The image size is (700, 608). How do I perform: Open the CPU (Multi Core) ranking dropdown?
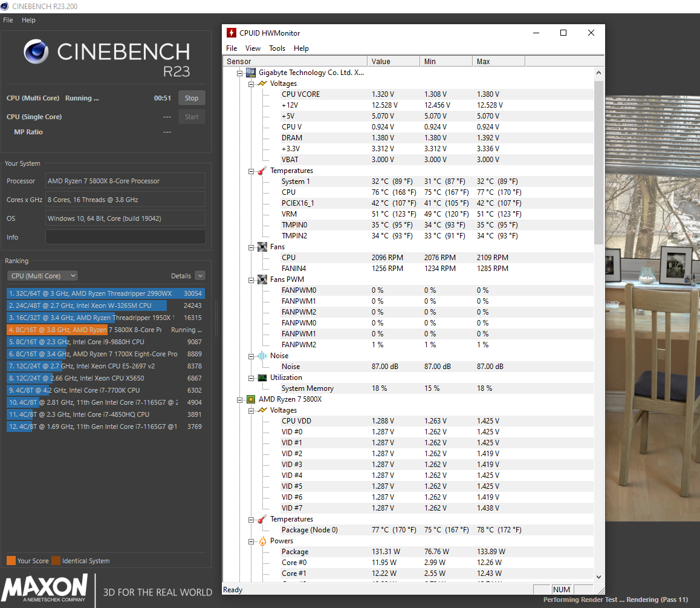click(42, 276)
